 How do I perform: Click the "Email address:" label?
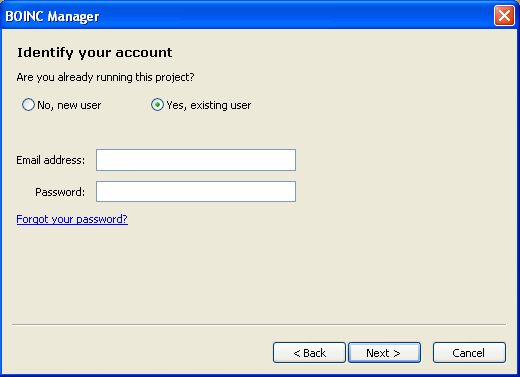pyautogui.click(x=51, y=160)
